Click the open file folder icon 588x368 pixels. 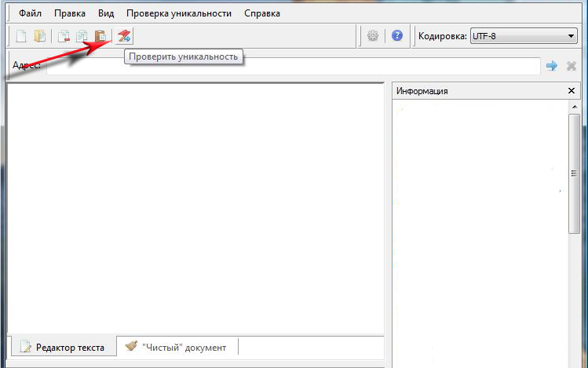tap(39, 36)
